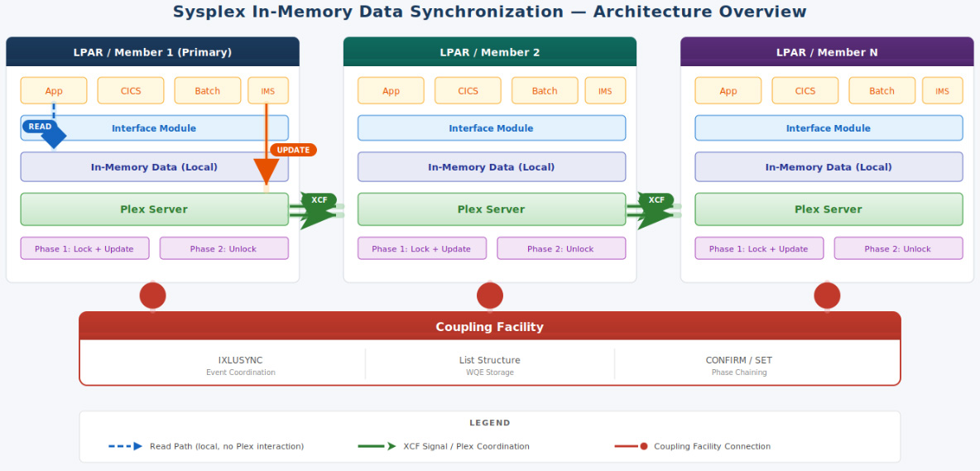Select Member N's Plex Server box
This screenshot has height=471, width=980.
pyautogui.click(x=829, y=209)
